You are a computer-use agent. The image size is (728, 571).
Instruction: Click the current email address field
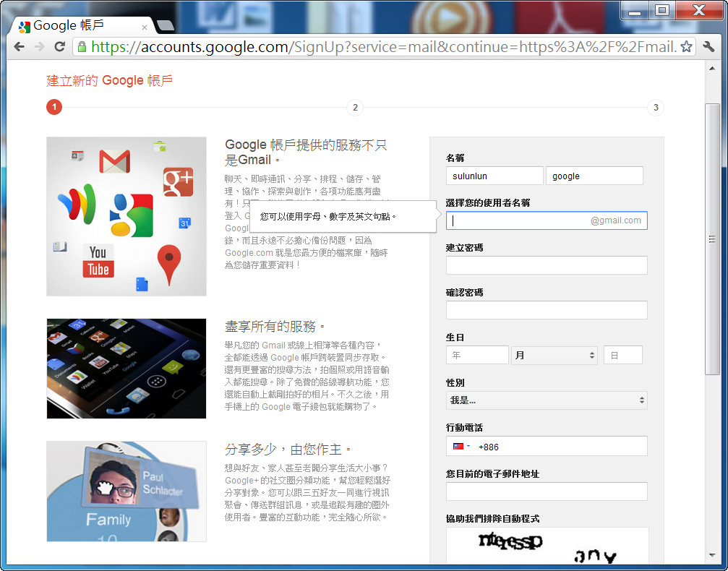(x=547, y=491)
